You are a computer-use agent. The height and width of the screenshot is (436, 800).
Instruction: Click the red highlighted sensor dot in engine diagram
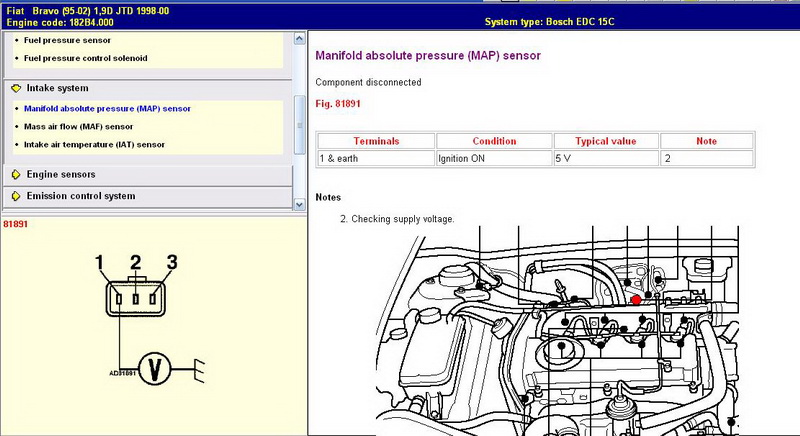pyautogui.click(x=636, y=298)
